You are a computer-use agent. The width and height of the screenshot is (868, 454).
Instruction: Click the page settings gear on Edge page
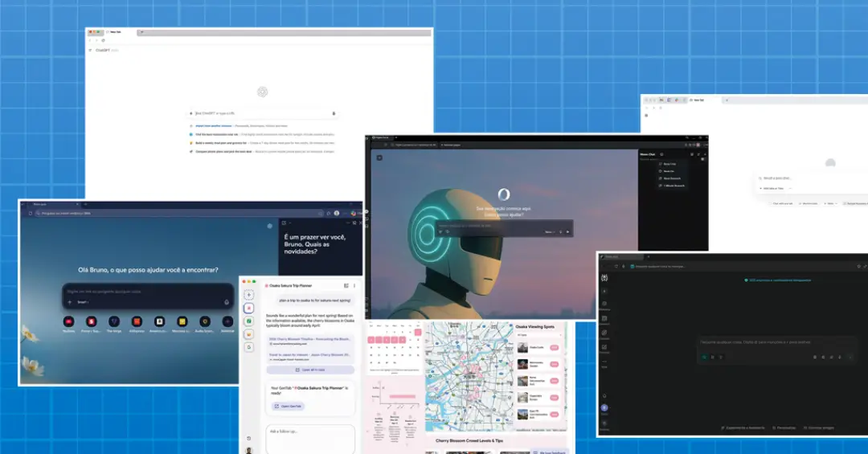(270, 226)
